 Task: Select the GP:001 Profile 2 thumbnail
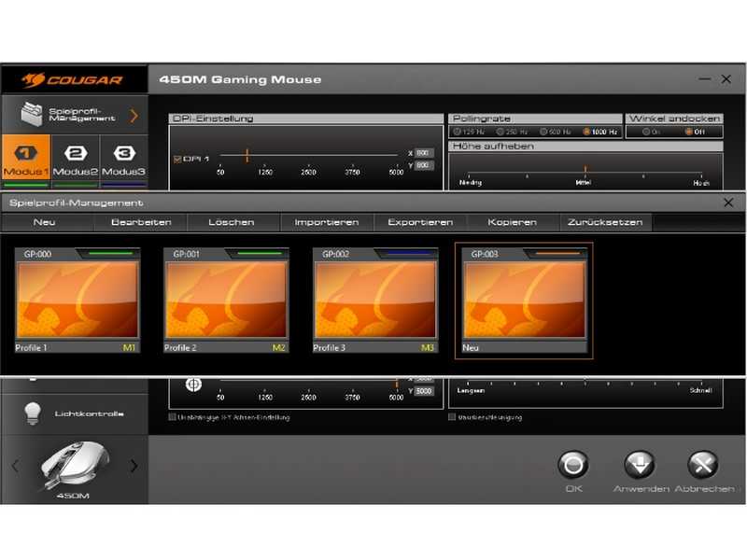tap(226, 301)
